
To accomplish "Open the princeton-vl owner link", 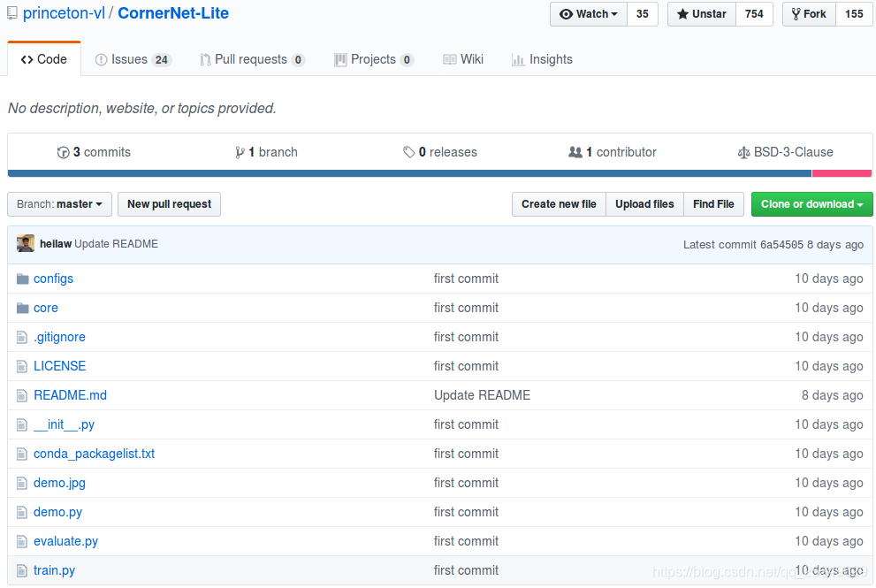I will coord(64,13).
